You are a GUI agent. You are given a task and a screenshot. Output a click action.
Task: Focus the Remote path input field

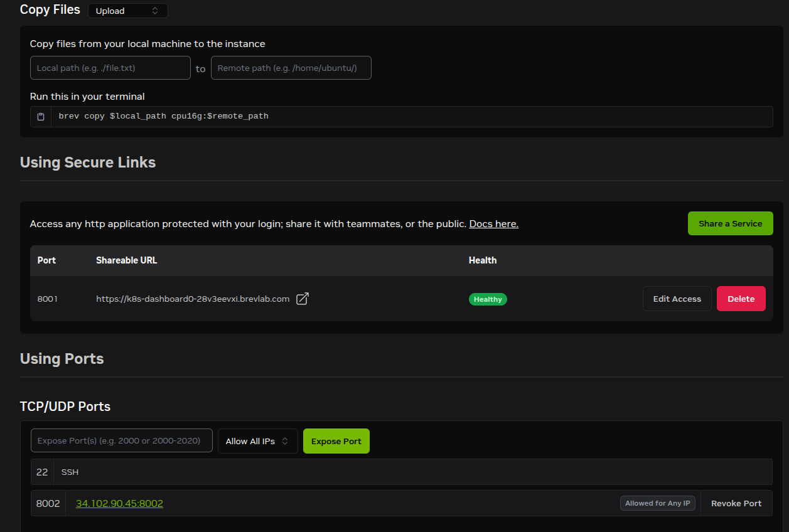coord(291,68)
